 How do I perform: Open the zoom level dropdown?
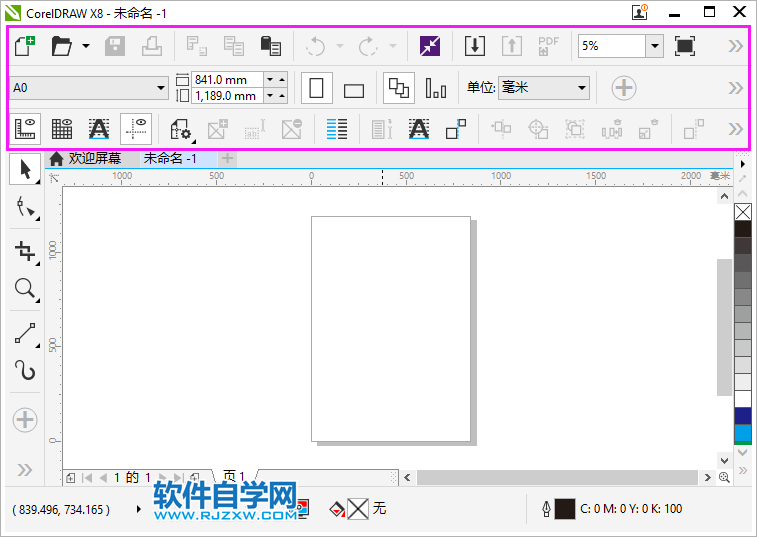tap(655, 46)
